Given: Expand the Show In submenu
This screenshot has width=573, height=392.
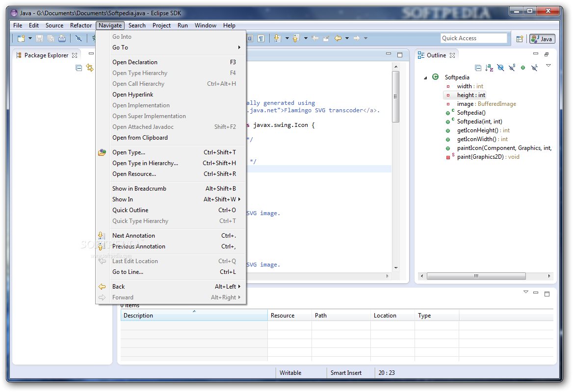Looking at the screenshot, I should click(171, 199).
